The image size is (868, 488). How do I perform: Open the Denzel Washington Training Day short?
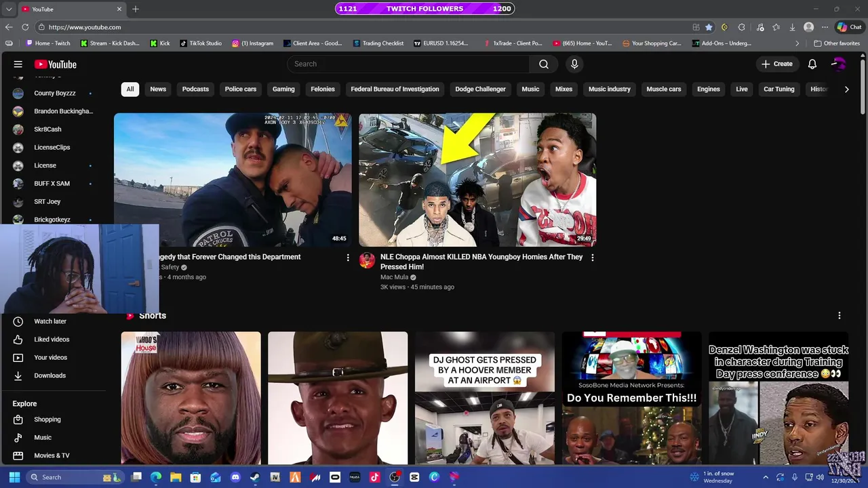(x=778, y=398)
